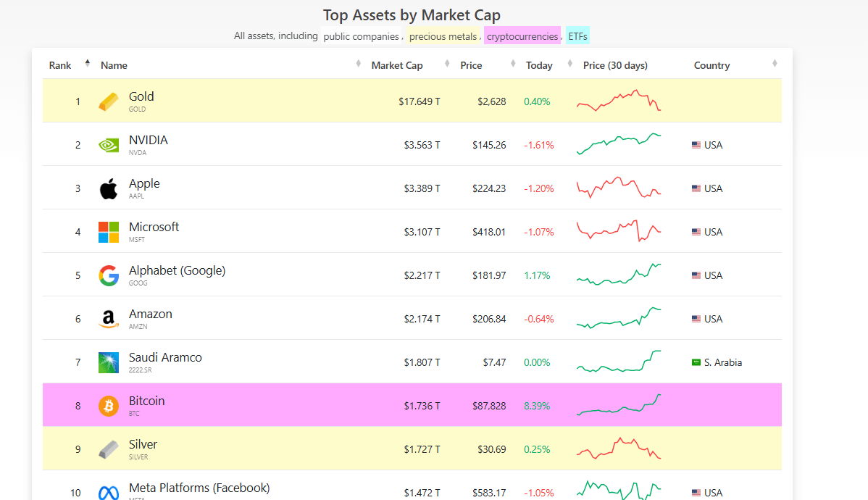Viewport: 868px width, 500px height.
Task: Click the USA flag in Apple row
Action: pyautogui.click(x=696, y=188)
